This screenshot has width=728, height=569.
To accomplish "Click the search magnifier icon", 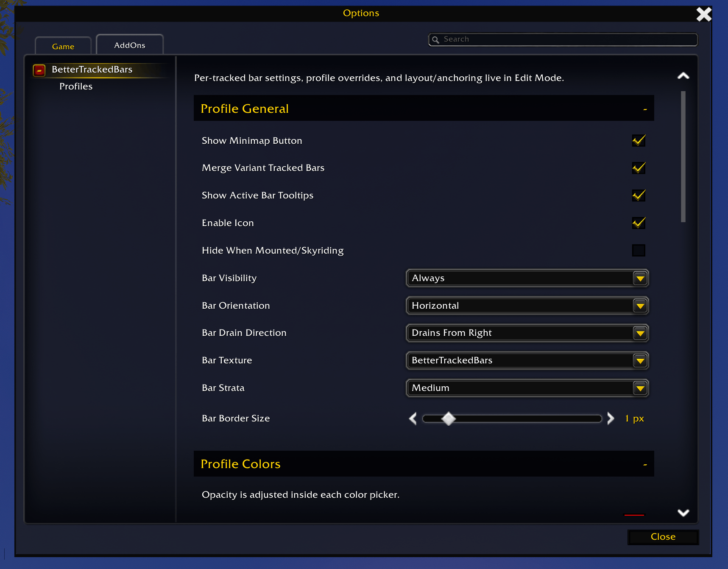I will [435, 40].
